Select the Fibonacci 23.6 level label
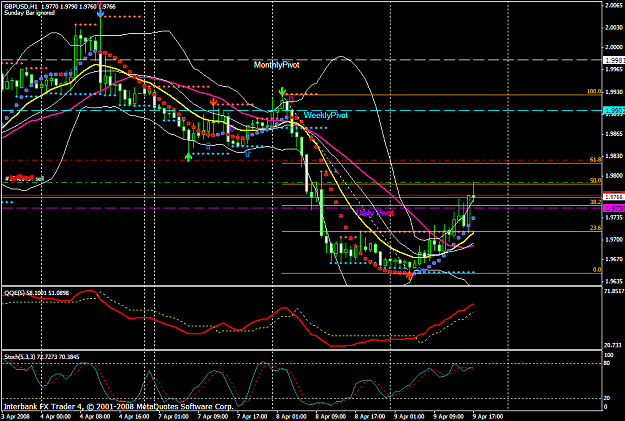 pos(595,228)
